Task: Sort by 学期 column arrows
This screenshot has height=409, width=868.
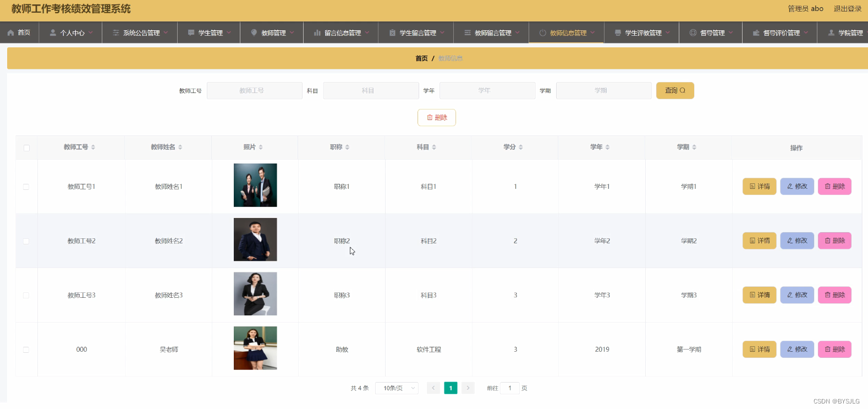Action: click(694, 147)
